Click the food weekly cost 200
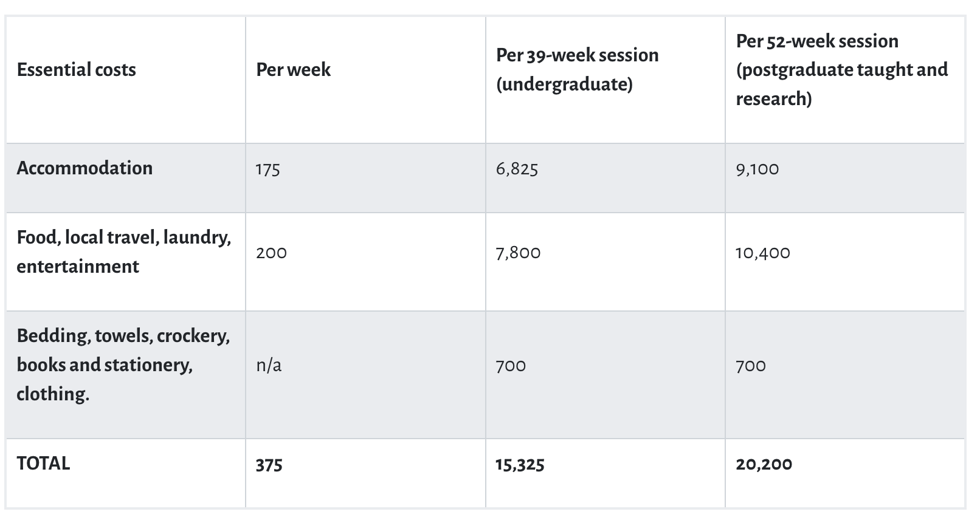Viewport: 980px width, 520px height. [x=271, y=253]
